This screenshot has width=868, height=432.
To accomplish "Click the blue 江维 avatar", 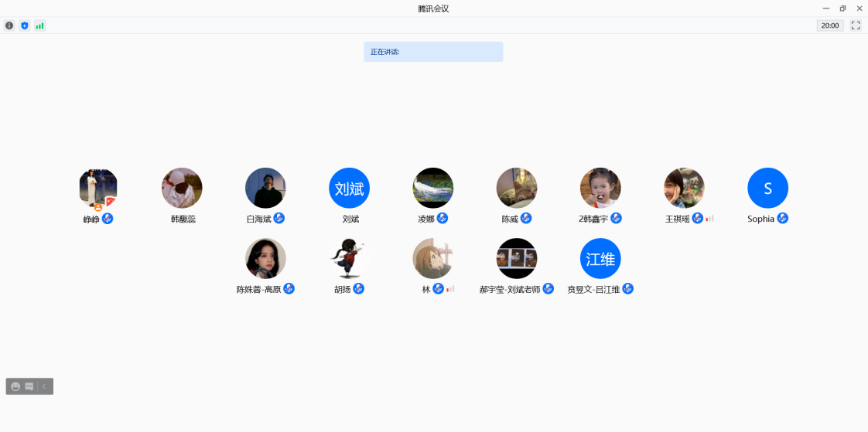I will [x=600, y=258].
